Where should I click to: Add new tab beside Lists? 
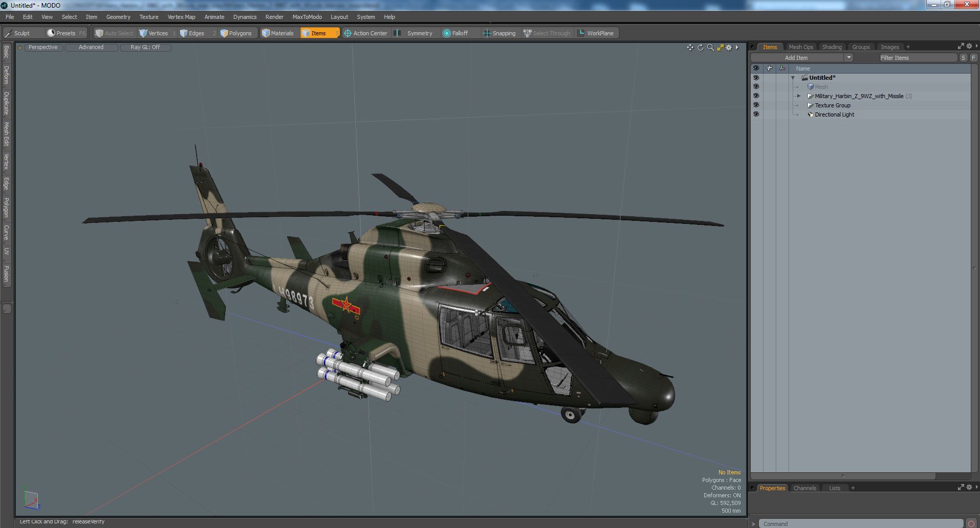click(x=853, y=488)
